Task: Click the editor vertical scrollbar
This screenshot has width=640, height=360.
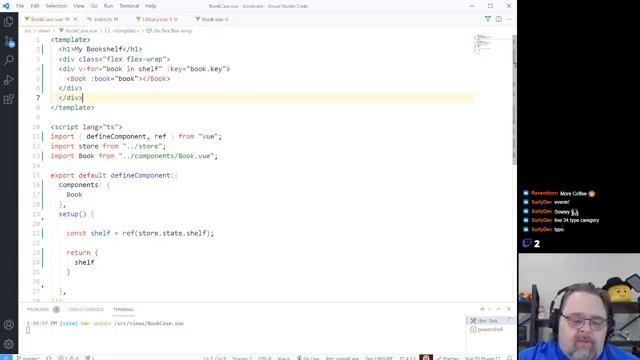Action: click(514, 100)
